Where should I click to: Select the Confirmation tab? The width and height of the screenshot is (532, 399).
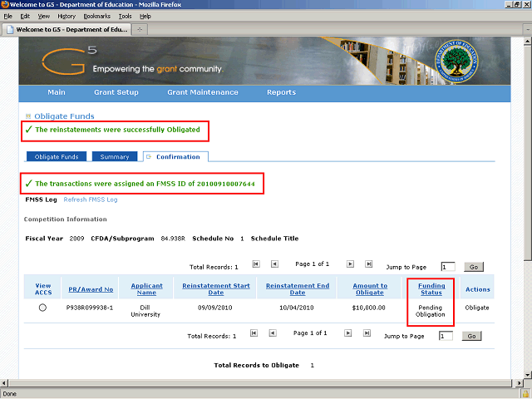click(x=175, y=157)
